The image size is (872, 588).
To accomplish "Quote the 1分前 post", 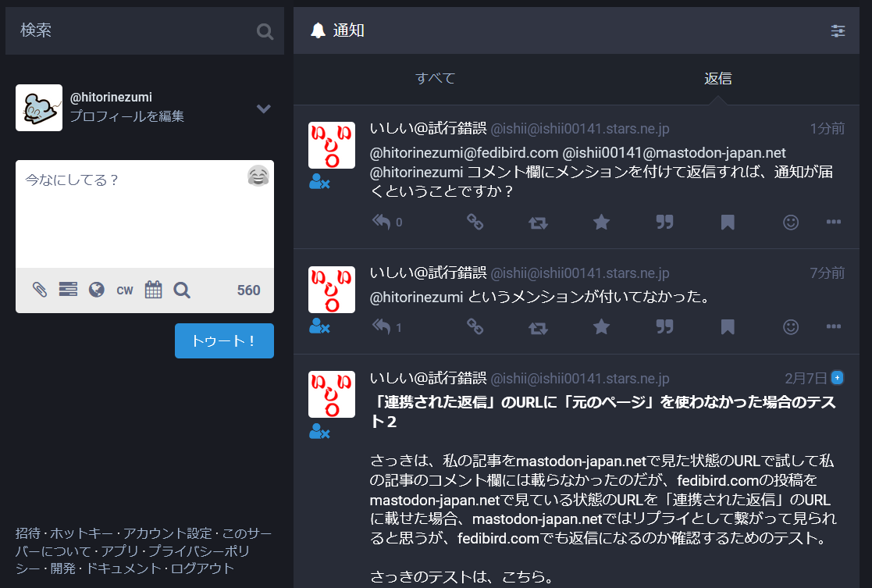I will (x=664, y=223).
